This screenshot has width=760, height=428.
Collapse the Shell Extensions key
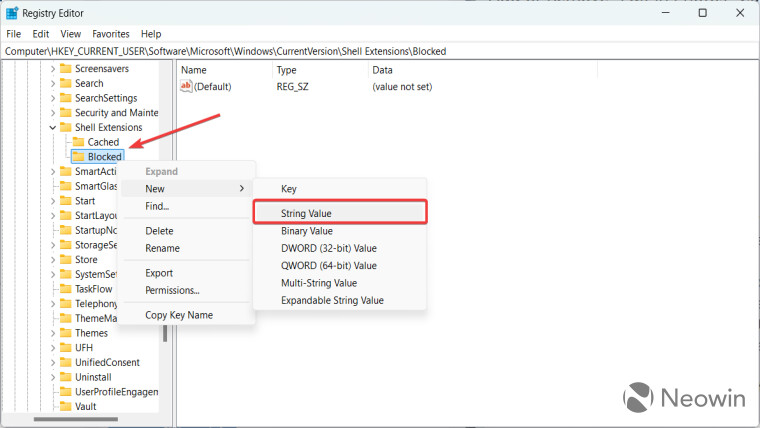[53, 127]
